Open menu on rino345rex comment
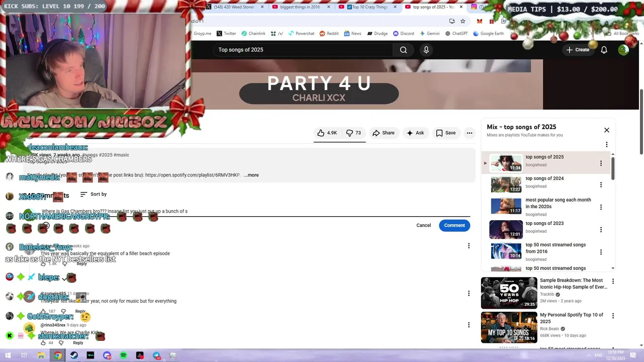644x362 pixels. click(x=468, y=325)
